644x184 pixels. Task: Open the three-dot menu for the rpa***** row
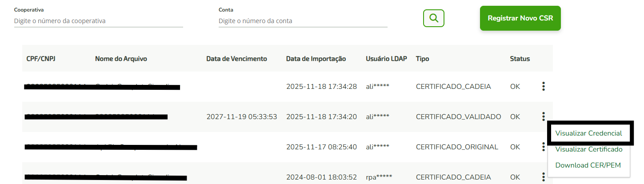click(543, 177)
